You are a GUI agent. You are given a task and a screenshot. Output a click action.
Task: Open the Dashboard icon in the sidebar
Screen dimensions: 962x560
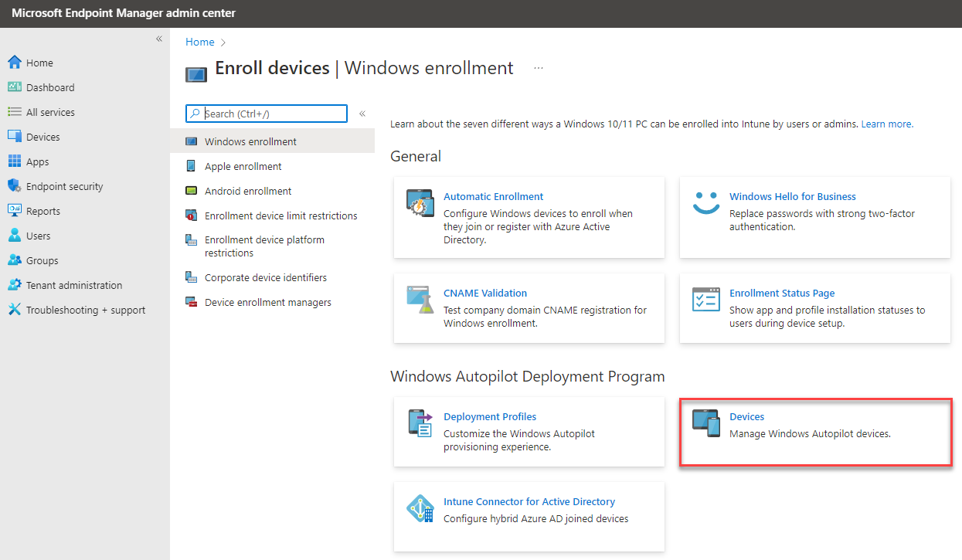point(15,87)
